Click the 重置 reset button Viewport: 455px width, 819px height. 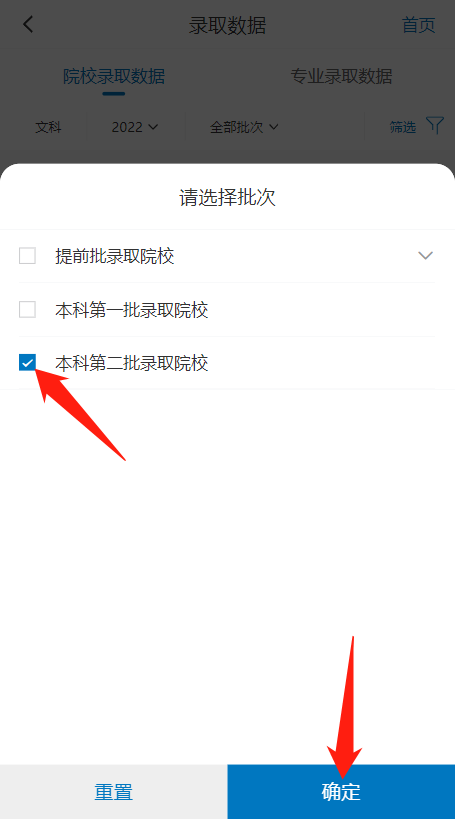(x=114, y=792)
